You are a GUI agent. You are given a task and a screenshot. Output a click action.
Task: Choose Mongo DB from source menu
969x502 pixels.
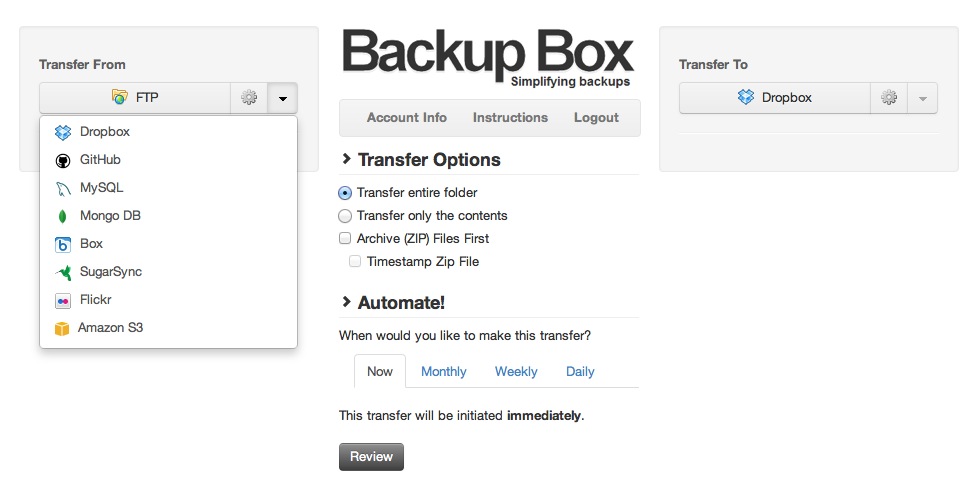coord(168,216)
